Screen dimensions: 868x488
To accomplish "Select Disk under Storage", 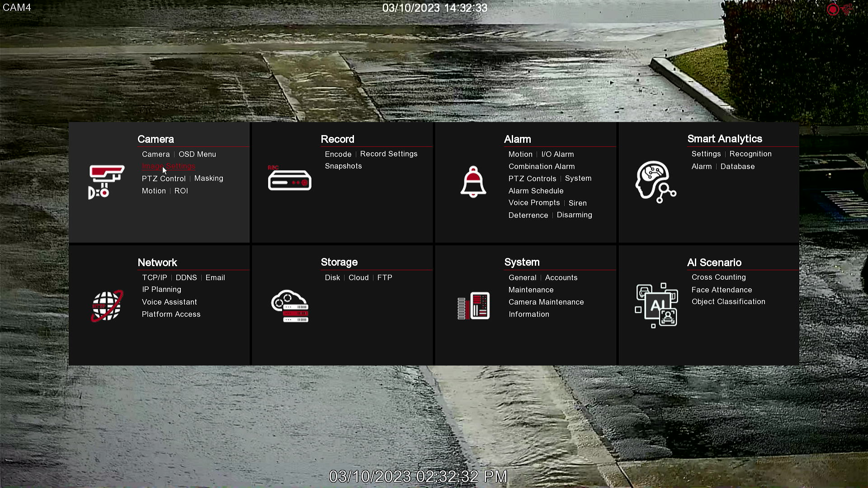I will pos(332,277).
